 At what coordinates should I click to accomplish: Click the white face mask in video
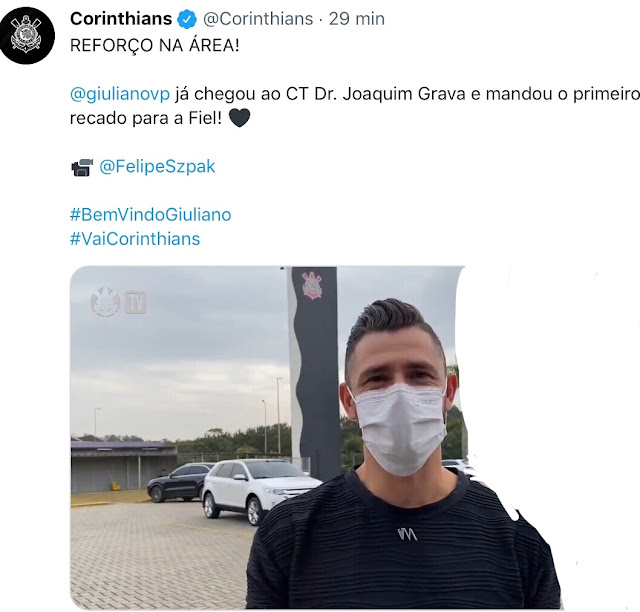tap(400, 429)
